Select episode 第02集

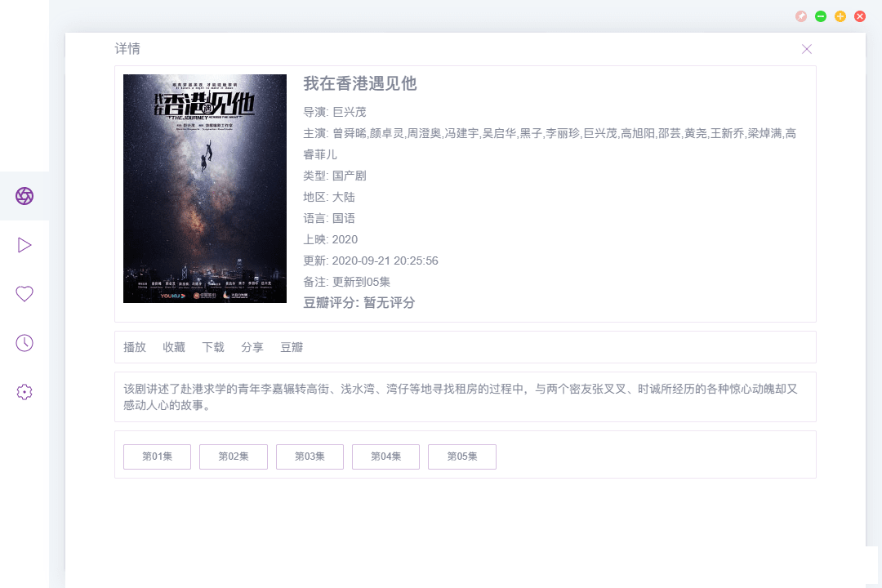(234, 457)
